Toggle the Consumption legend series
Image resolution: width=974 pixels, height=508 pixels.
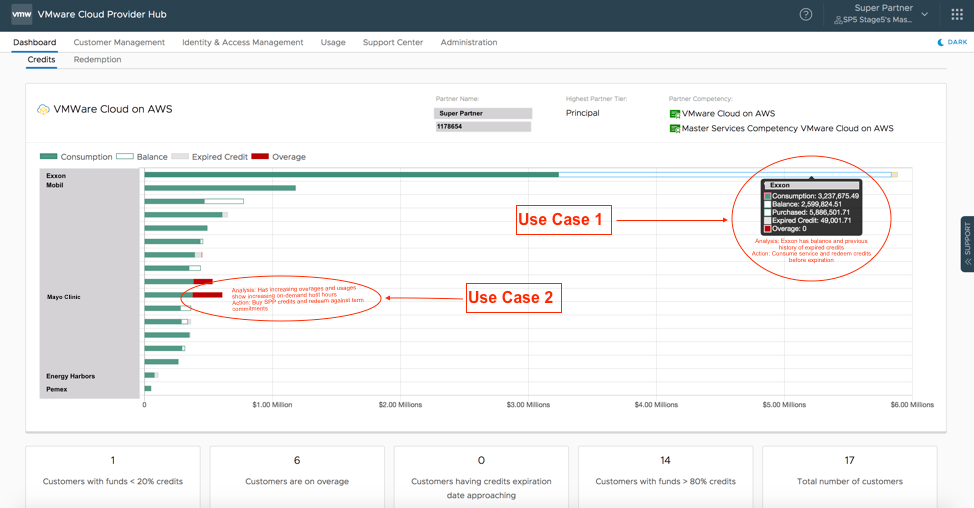pos(76,157)
